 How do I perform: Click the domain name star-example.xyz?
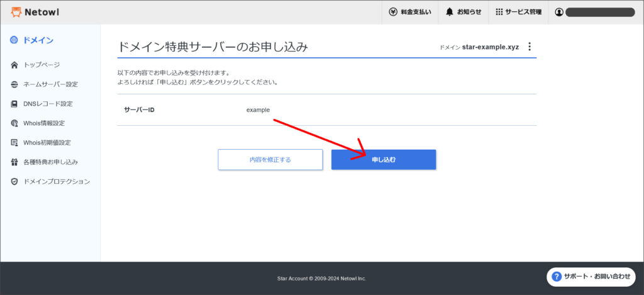tap(491, 47)
